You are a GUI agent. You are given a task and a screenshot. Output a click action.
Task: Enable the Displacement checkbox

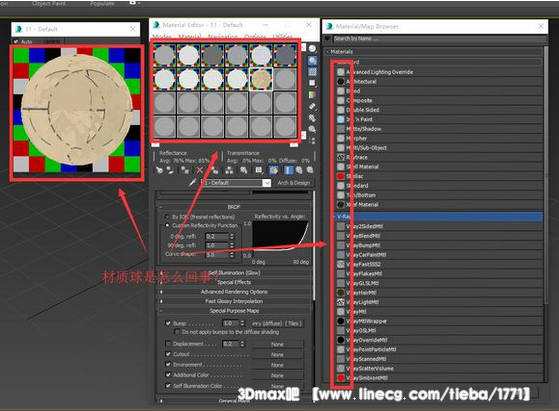[x=168, y=344]
